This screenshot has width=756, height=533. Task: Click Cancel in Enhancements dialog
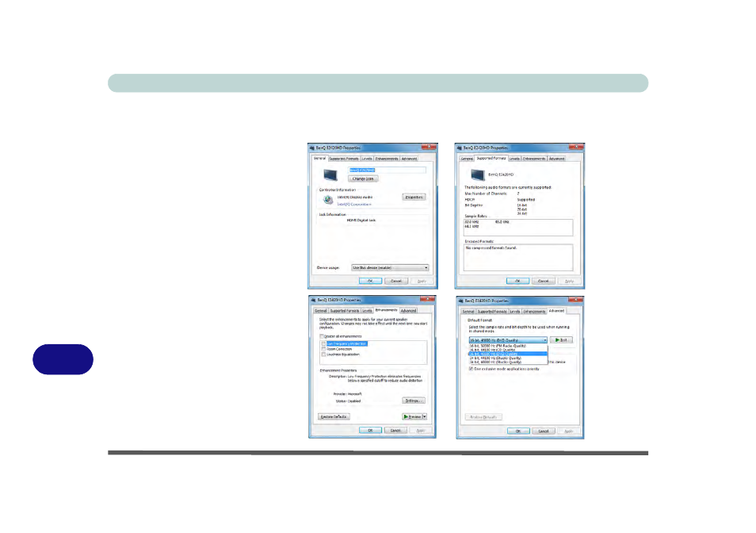point(395,430)
